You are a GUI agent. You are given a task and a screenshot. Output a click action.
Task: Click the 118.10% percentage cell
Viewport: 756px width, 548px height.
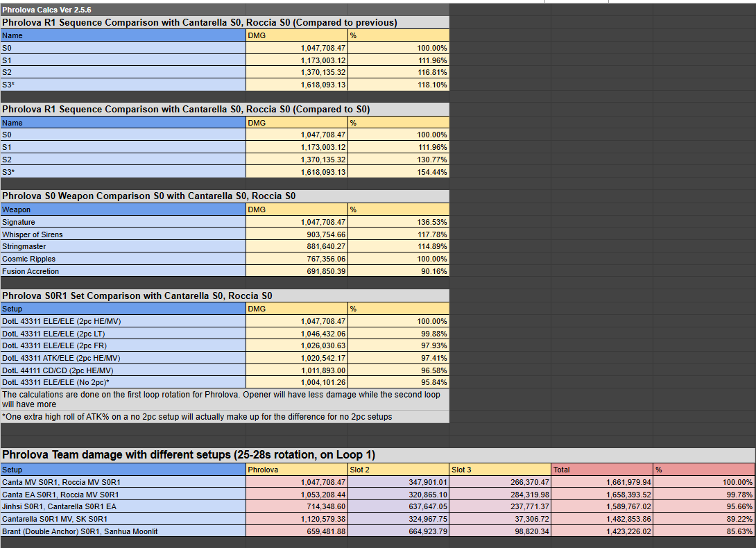(399, 85)
